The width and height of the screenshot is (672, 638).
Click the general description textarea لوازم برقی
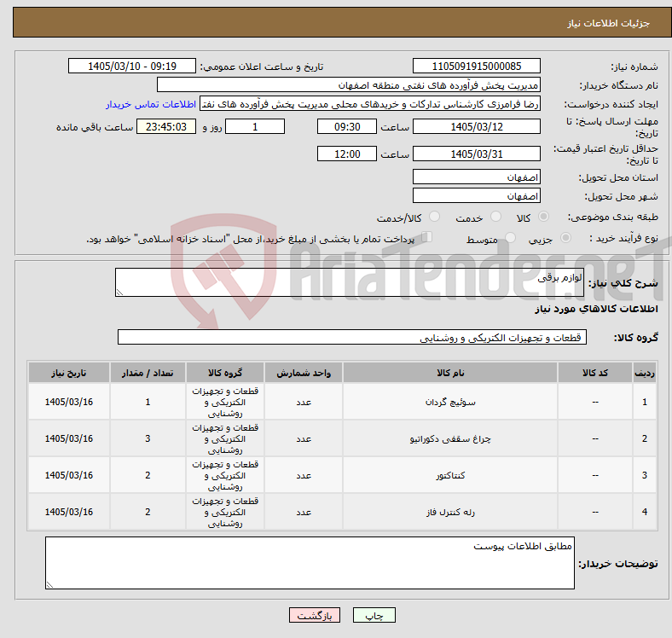point(350,282)
